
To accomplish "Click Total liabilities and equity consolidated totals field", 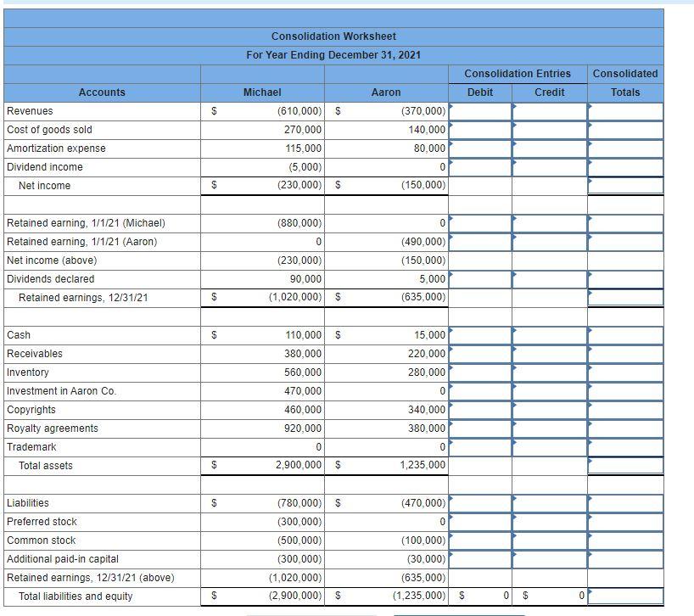I will click(x=625, y=596).
